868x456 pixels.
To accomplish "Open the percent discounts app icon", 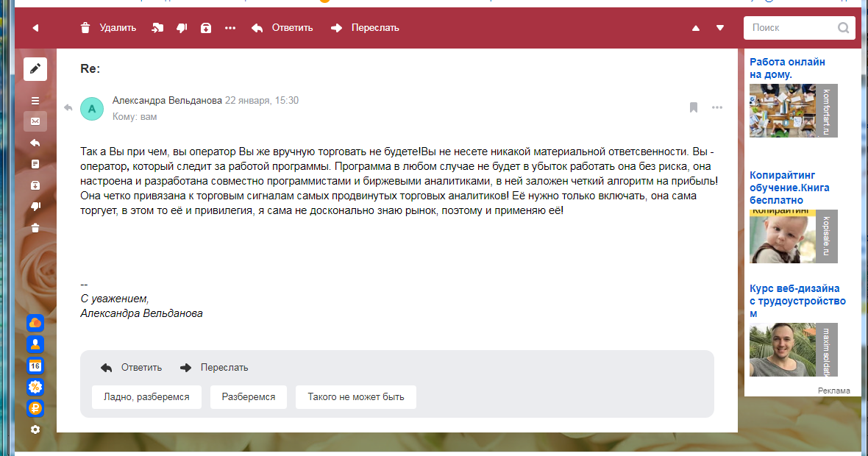I will tap(35, 387).
